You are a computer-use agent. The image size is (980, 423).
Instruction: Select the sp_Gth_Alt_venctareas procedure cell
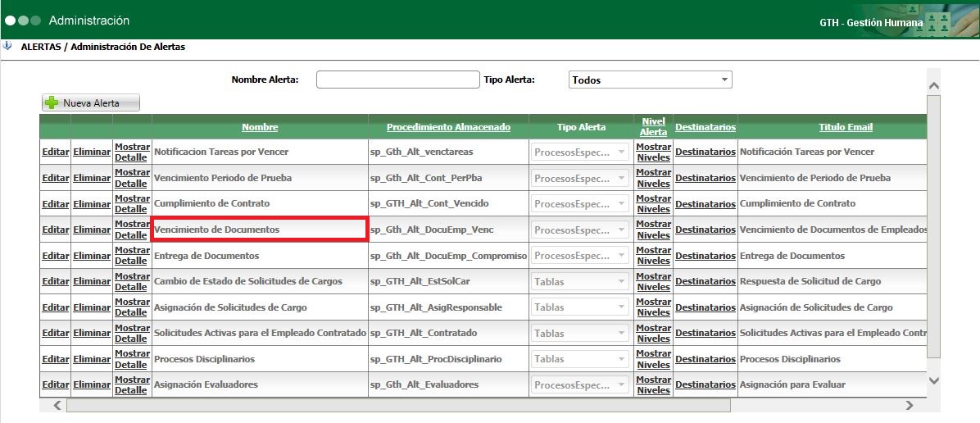(448, 152)
